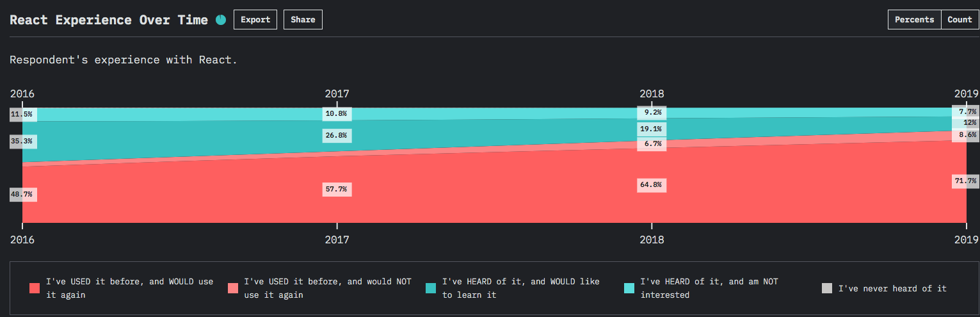Click the 2017 label on the top axis
Image resolution: width=980 pixels, height=317 pixels.
point(337,93)
